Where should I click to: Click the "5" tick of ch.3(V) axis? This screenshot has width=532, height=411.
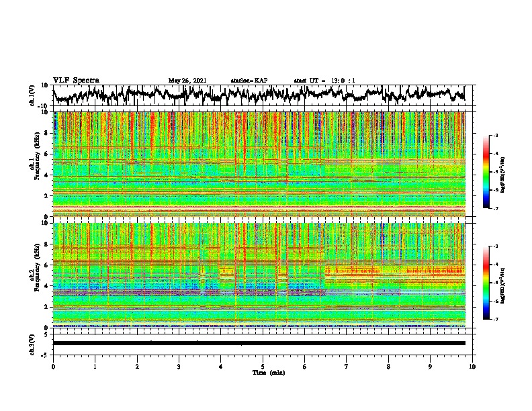(x=46, y=334)
